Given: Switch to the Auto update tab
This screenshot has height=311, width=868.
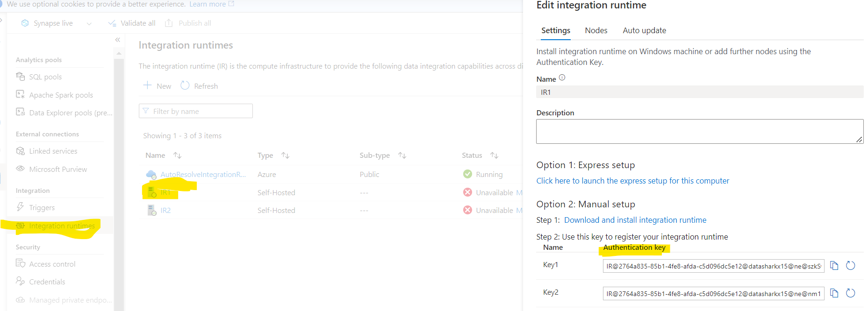Looking at the screenshot, I should (645, 30).
